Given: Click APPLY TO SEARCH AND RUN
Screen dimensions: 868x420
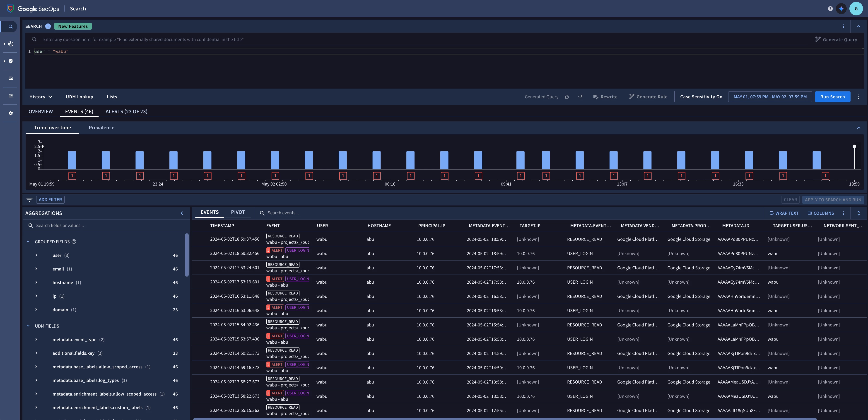Looking at the screenshot, I should tap(833, 200).
